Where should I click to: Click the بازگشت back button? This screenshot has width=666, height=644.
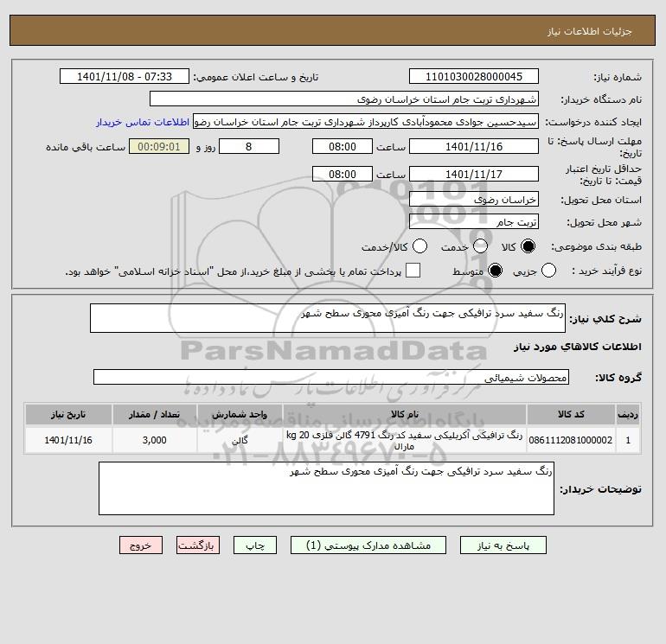(x=198, y=545)
